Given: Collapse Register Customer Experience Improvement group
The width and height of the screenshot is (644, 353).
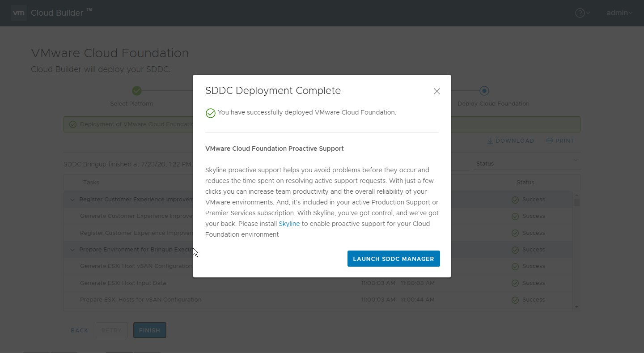Looking at the screenshot, I should tap(72, 200).
